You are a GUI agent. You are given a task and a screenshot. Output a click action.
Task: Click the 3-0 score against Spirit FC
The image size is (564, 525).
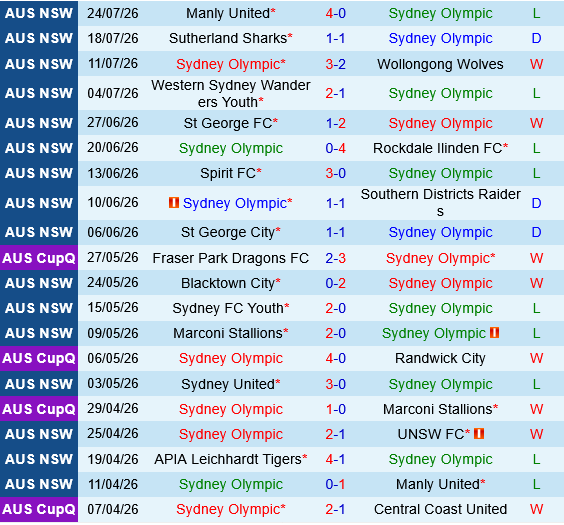[x=336, y=173]
